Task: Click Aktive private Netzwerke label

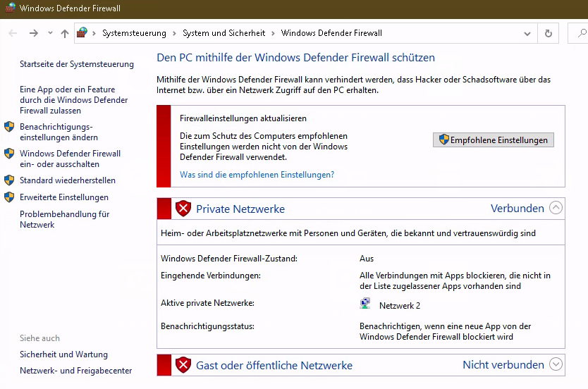Action: click(x=207, y=303)
